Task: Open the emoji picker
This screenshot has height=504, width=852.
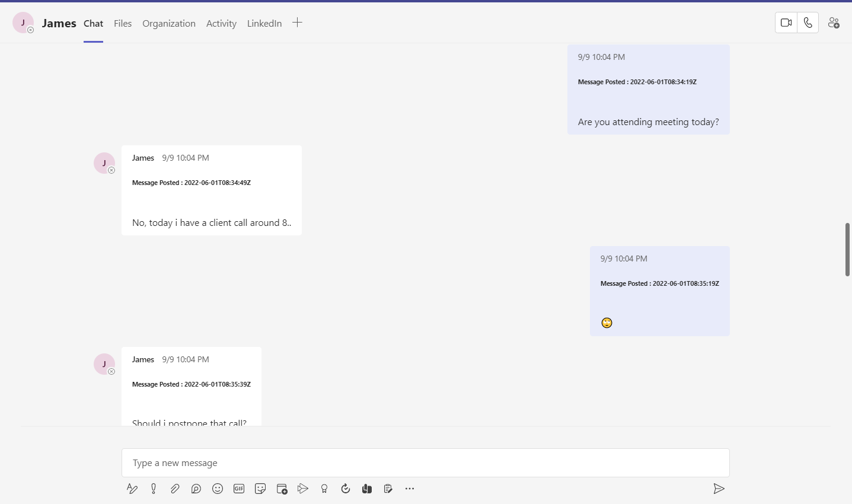Action: pyautogui.click(x=218, y=489)
